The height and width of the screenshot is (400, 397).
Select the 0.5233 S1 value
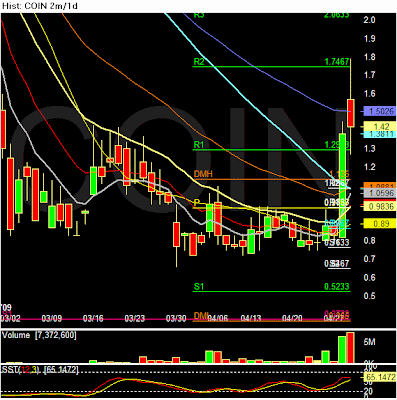coord(337,286)
